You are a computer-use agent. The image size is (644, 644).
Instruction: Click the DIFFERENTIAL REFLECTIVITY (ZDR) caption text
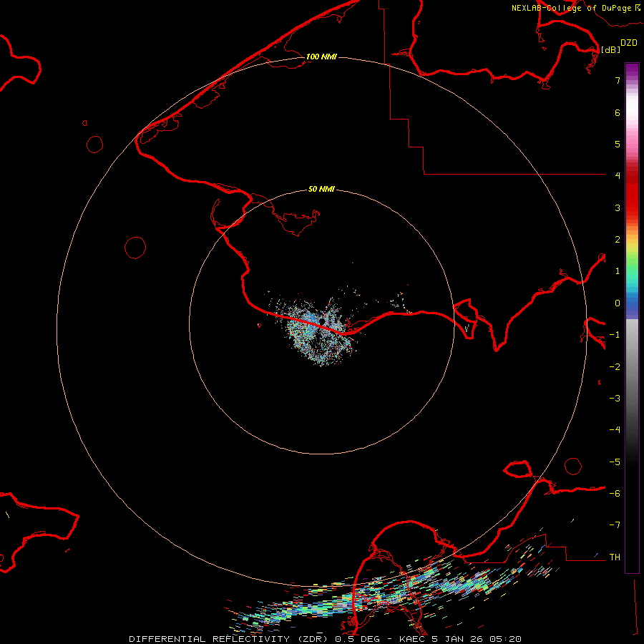[x=228, y=639]
